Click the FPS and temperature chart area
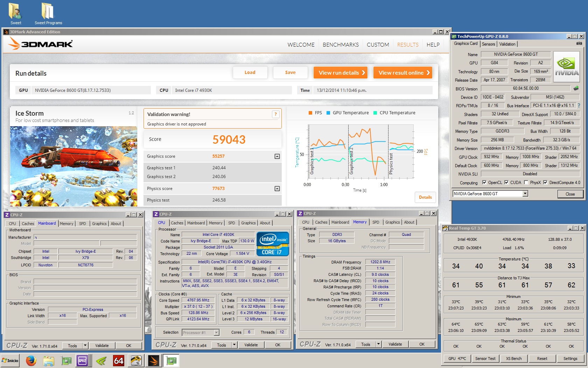The width and height of the screenshot is (588, 368). pyautogui.click(x=360, y=151)
